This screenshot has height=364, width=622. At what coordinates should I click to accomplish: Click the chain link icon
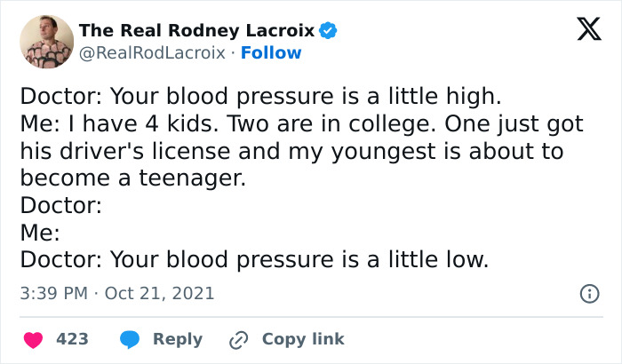238,339
